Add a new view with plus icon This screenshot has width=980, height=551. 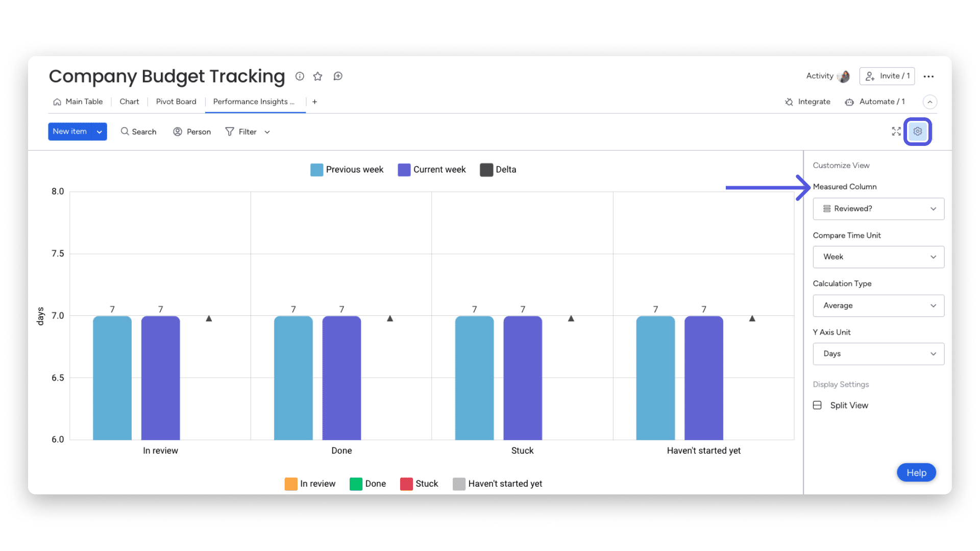click(x=314, y=102)
